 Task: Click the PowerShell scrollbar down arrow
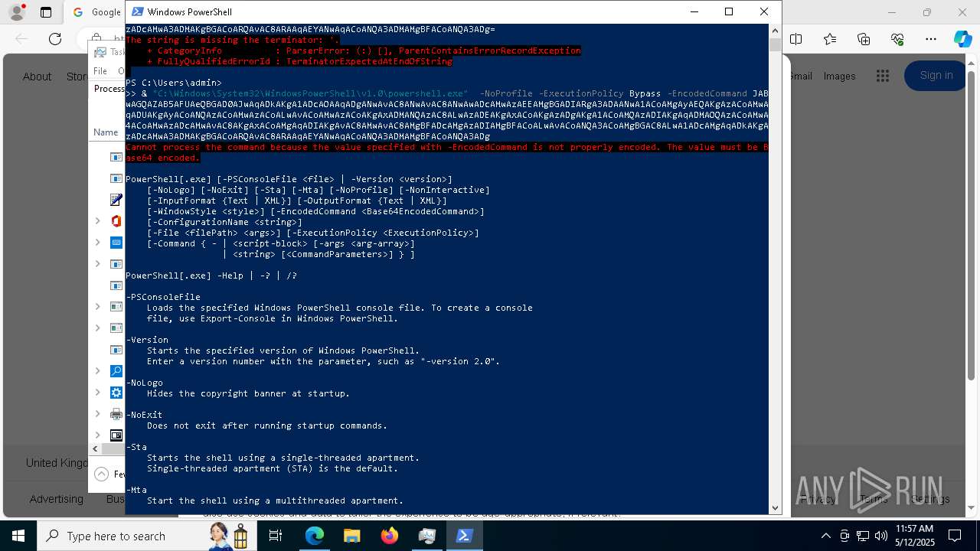pyautogui.click(x=775, y=507)
